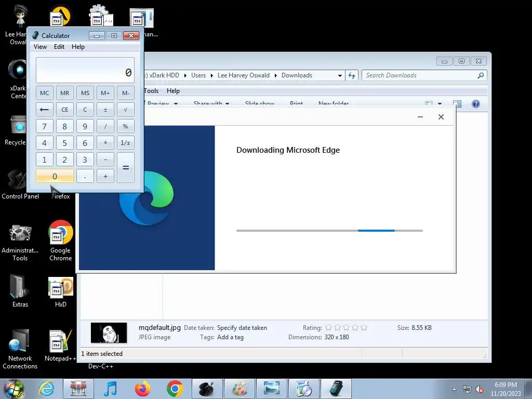Expand the address bar history dropdown
532x399 pixels.
(340, 76)
